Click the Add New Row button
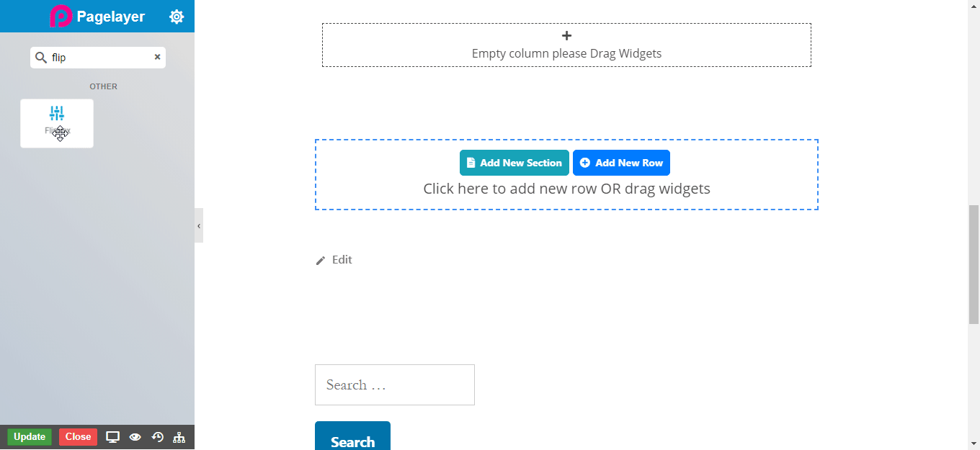This screenshot has height=450, width=980. 621,163
